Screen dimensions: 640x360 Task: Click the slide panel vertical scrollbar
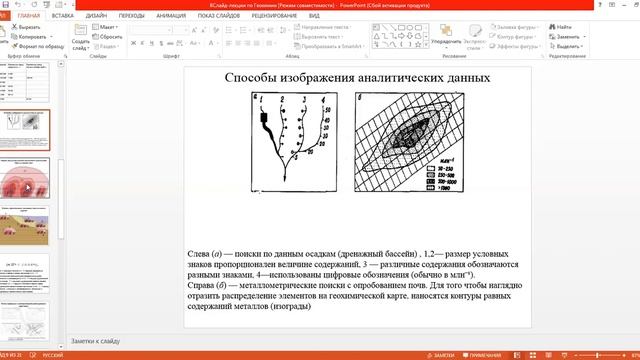pos(61,199)
